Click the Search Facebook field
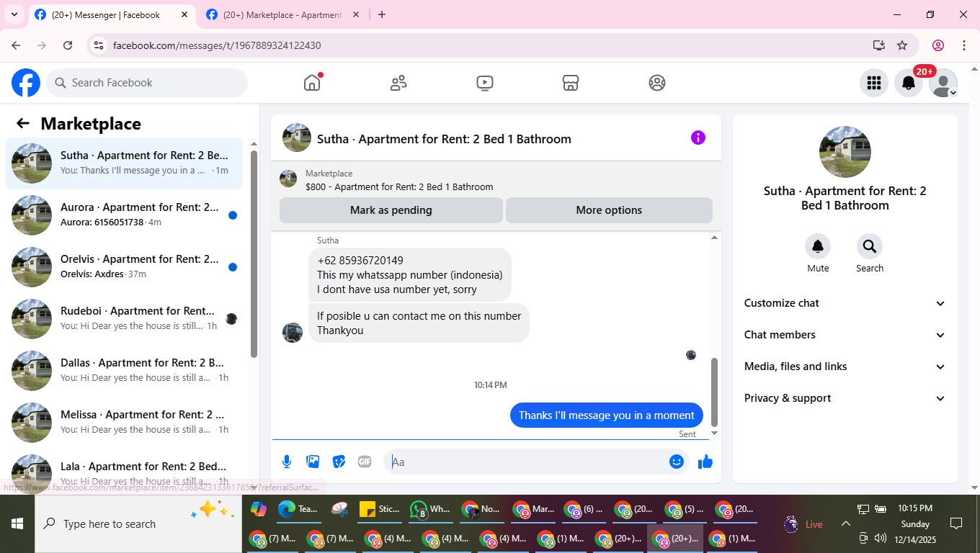Image resolution: width=980 pixels, height=553 pixels. point(147,83)
